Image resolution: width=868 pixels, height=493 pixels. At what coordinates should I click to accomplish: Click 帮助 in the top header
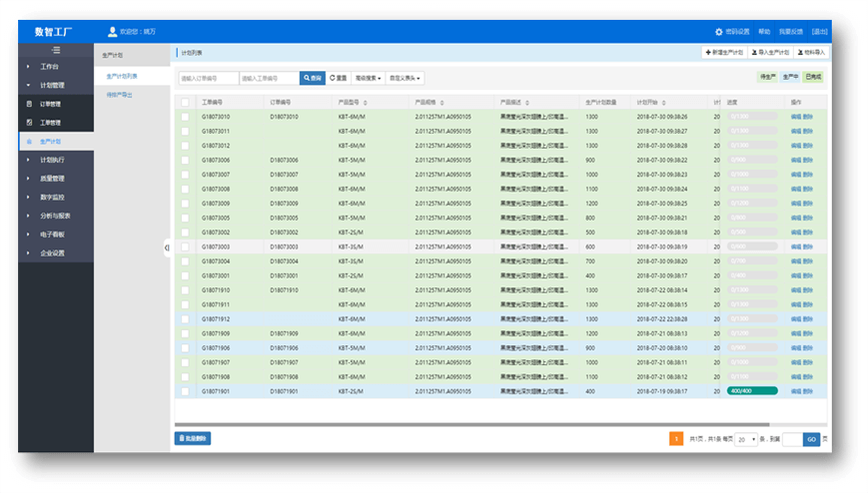click(x=764, y=32)
